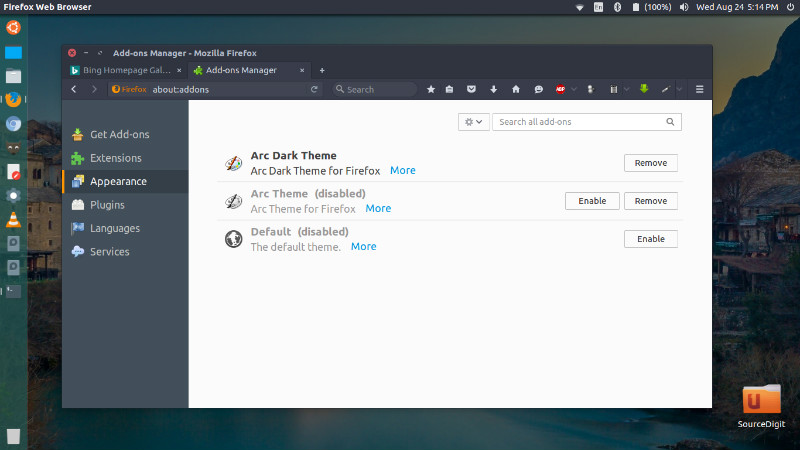
Task: Open More link for Arc Theme
Action: pos(378,208)
